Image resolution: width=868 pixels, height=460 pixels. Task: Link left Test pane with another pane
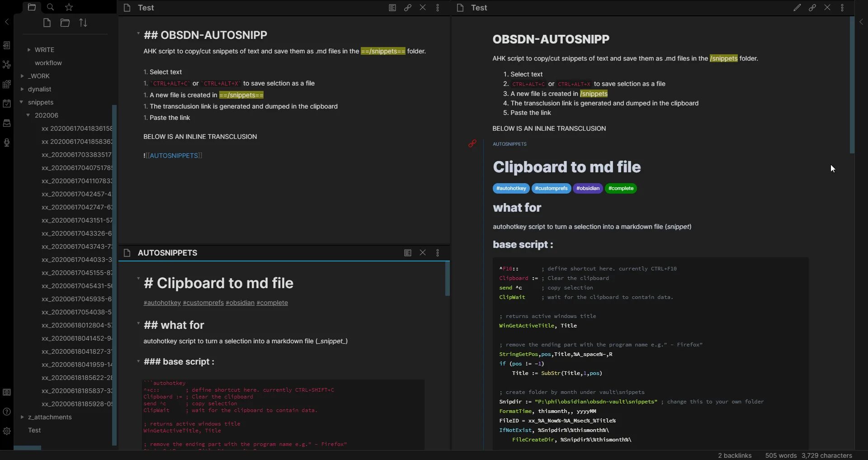pos(408,8)
